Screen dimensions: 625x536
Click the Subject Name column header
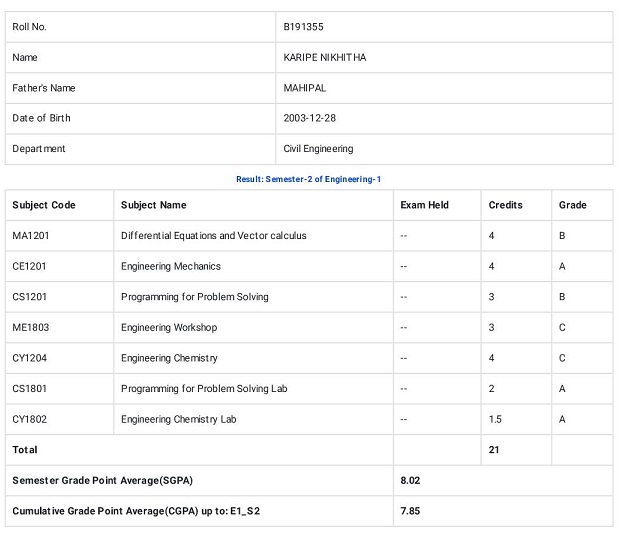click(x=153, y=205)
